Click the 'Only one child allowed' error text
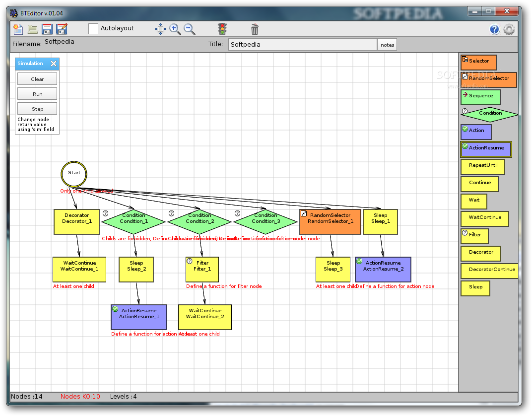This screenshot has width=532, height=416. [x=86, y=191]
